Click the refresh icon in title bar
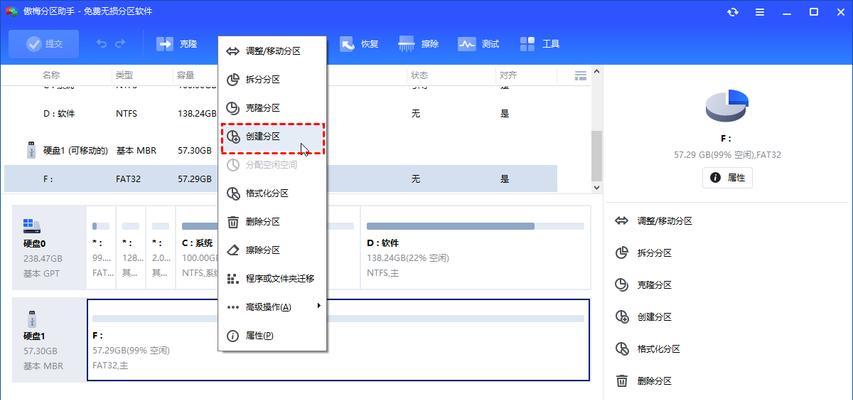Viewport: 853px width, 400px height. point(732,12)
